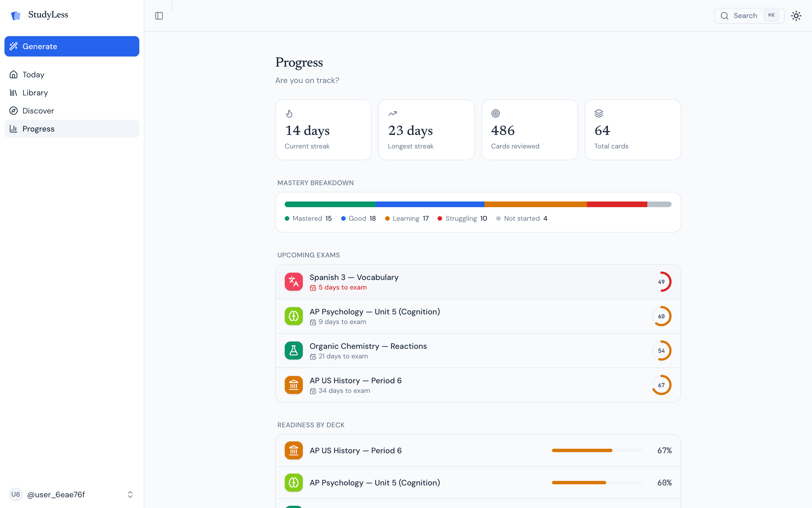Click the 54 readiness ring for Organic Chemistry

[661, 351]
